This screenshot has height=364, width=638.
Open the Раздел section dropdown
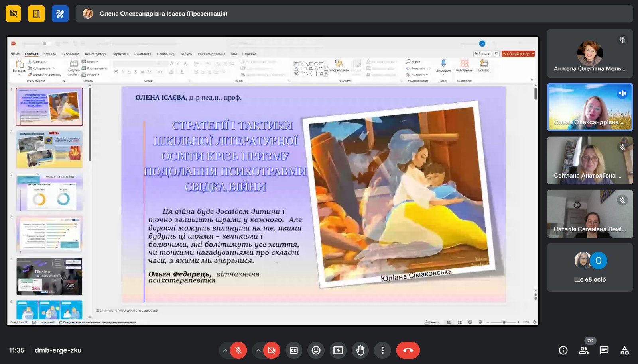tap(91, 75)
